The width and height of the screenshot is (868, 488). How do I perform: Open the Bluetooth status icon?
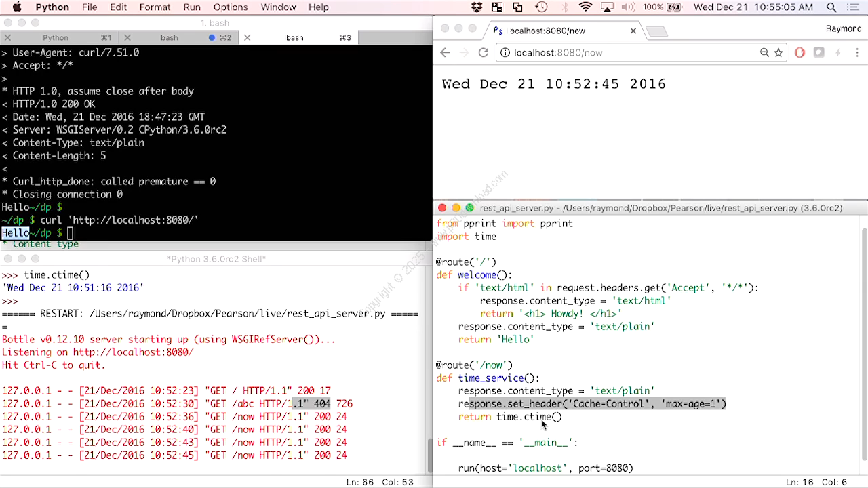tap(564, 7)
